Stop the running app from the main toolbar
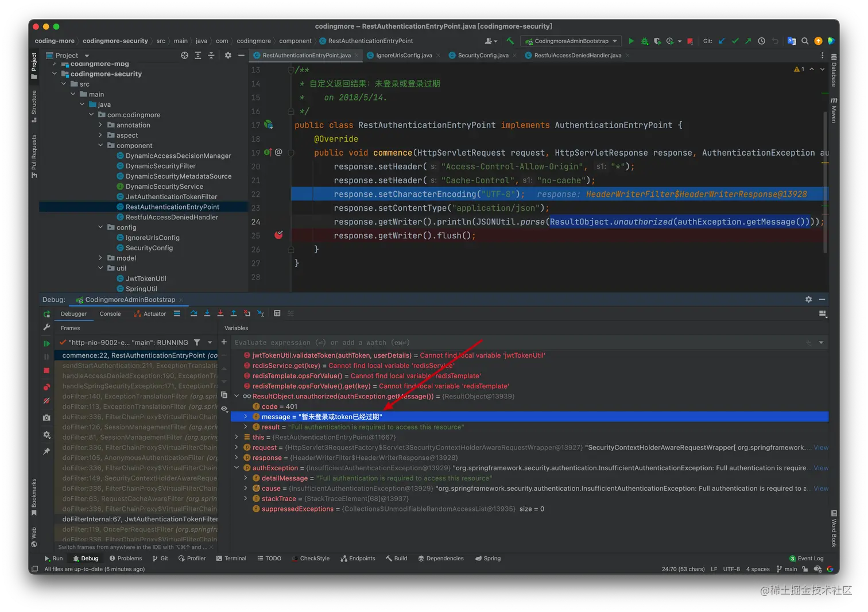 (x=690, y=41)
